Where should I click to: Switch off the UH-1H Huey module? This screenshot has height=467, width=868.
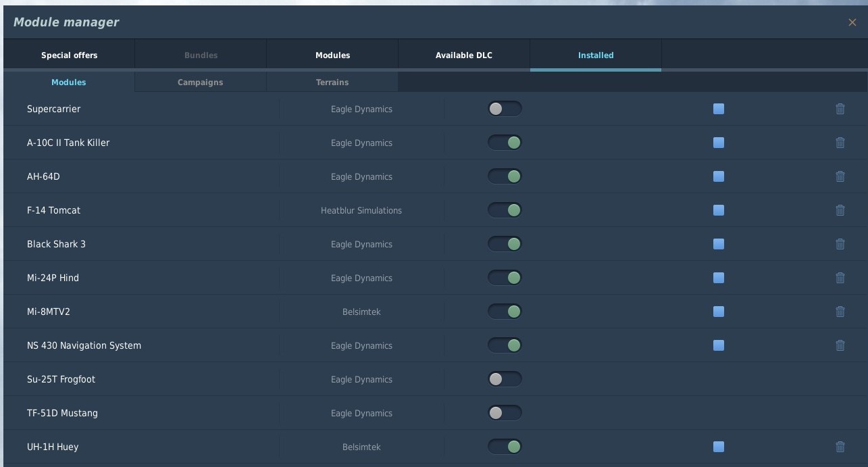(505, 447)
